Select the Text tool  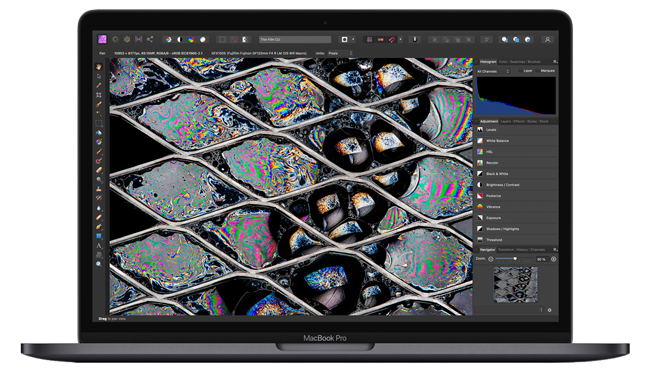(x=99, y=246)
